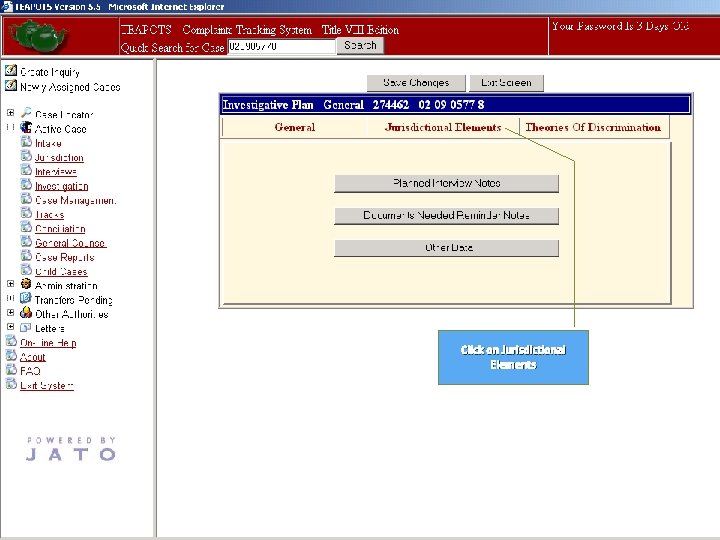Click the Exit System icon
Screen dimensions: 720x540
[11, 384]
